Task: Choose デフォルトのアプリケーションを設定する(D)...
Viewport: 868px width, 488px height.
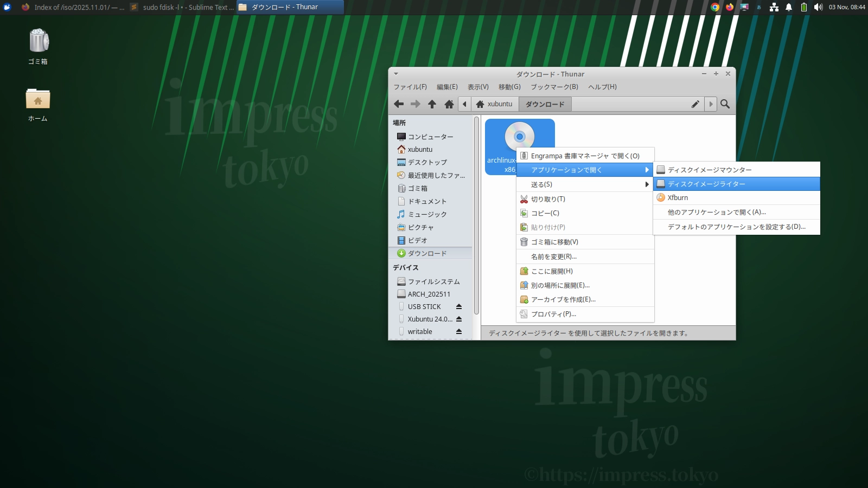Action: [x=736, y=227]
